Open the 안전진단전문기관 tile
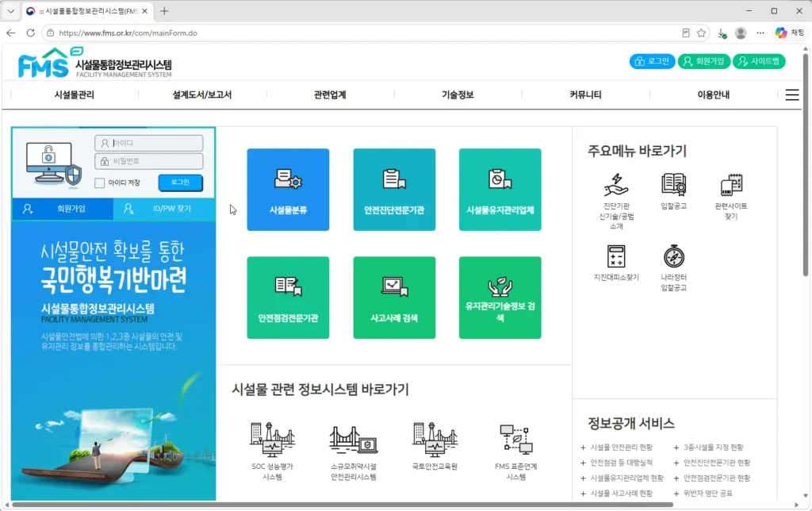Viewport: 812px width, 511px height. [394, 189]
